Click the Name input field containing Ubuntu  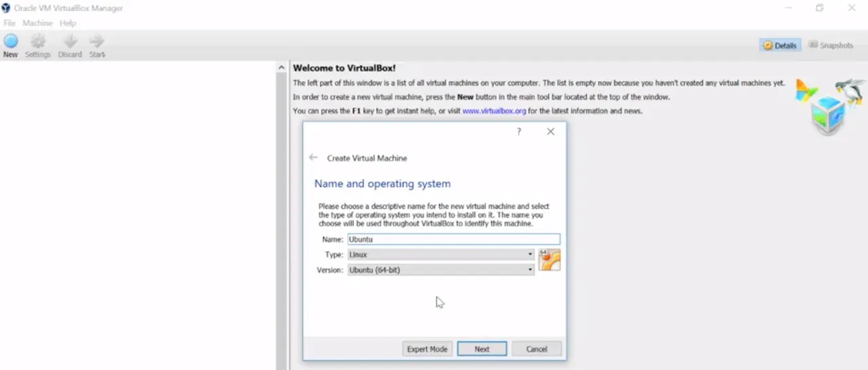pos(454,239)
